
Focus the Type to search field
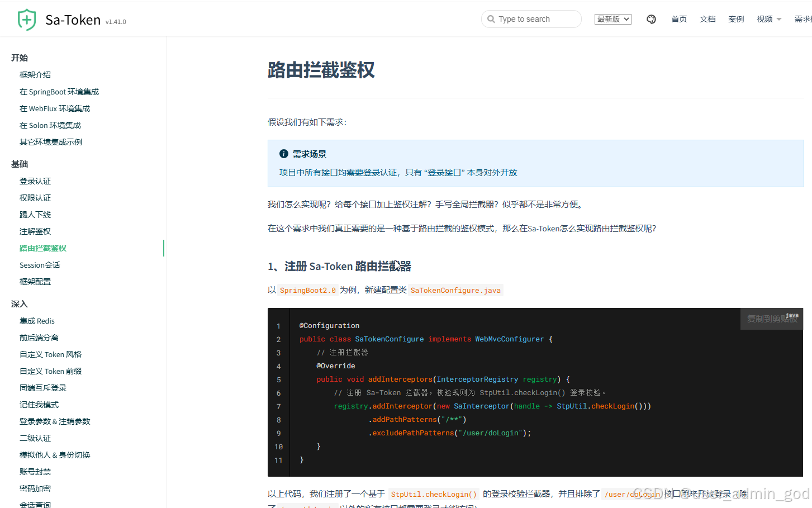click(x=531, y=19)
